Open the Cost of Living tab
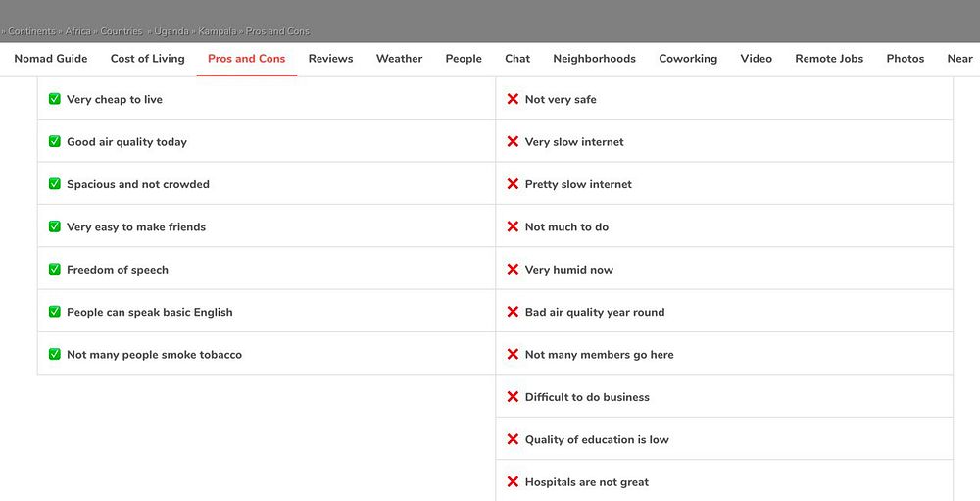The height and width of the screenshot is (501, 980). point(147,59)
